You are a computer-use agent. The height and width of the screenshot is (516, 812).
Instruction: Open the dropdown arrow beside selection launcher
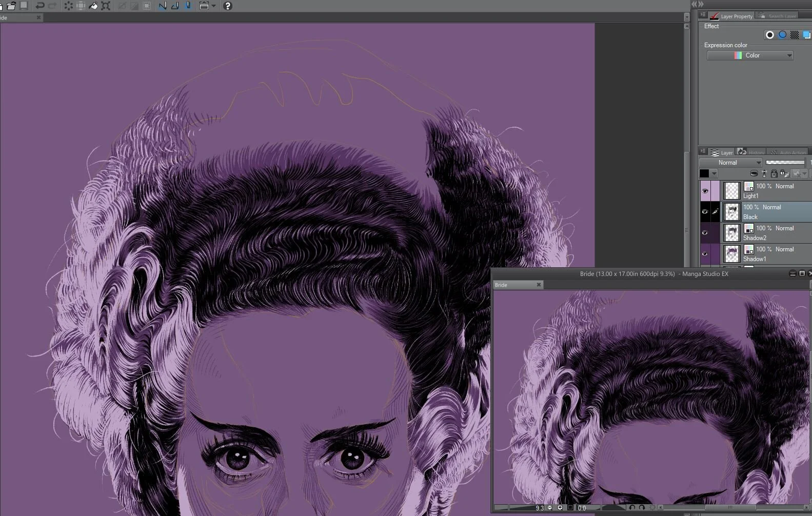tap(214, 6)
